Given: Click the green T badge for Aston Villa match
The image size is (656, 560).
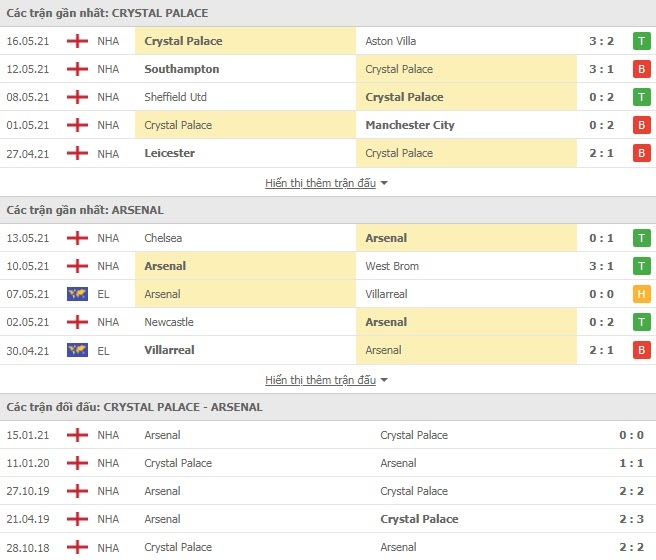Looking at the screenshot, I should [641, 41].
